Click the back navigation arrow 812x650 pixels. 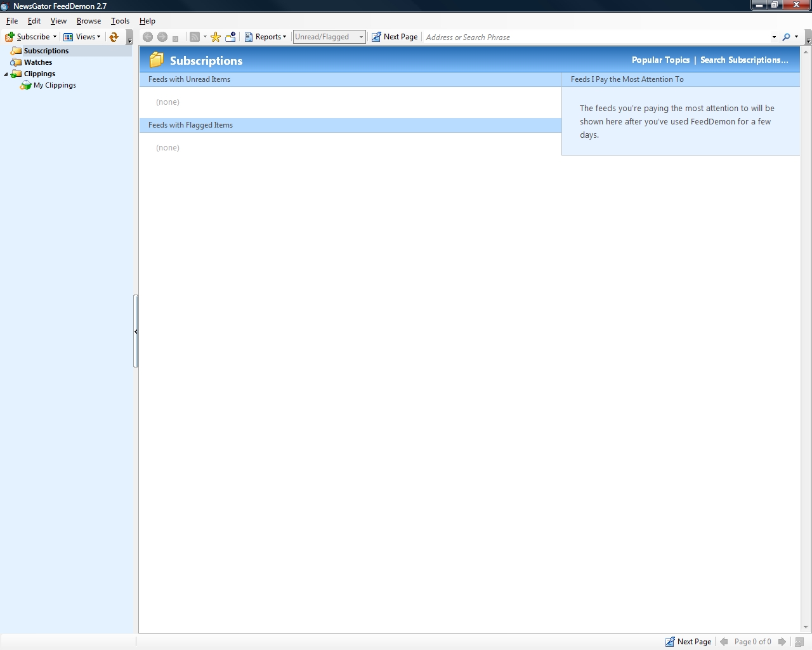point(148,37)
